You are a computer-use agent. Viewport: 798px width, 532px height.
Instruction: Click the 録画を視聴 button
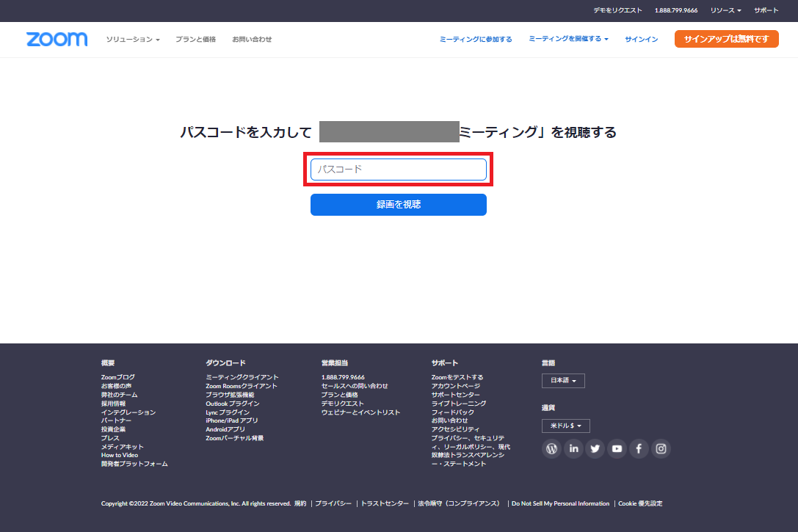398,205
